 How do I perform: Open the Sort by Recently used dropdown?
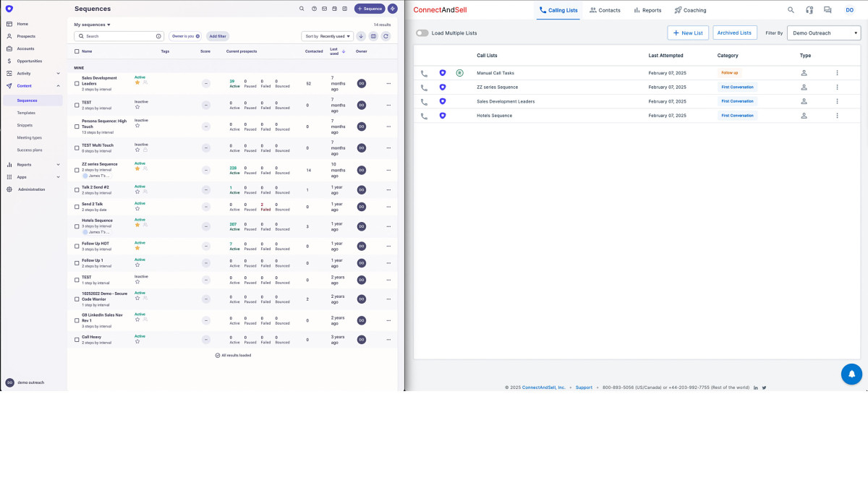(327, 36)
